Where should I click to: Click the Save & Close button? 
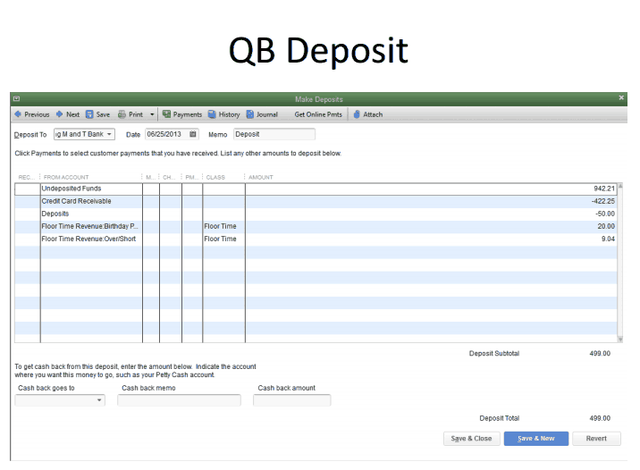[x=471, y=439]
